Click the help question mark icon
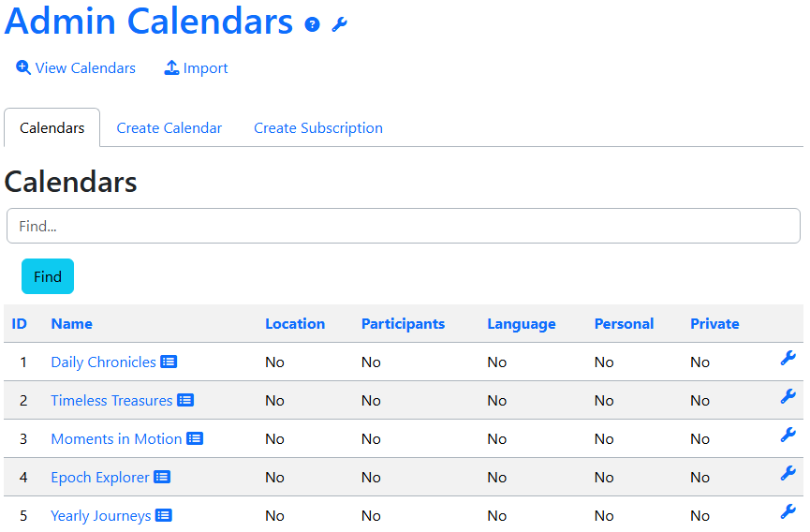Image resolution: width=810 pixels, height=532 pixels. [313, 25]
